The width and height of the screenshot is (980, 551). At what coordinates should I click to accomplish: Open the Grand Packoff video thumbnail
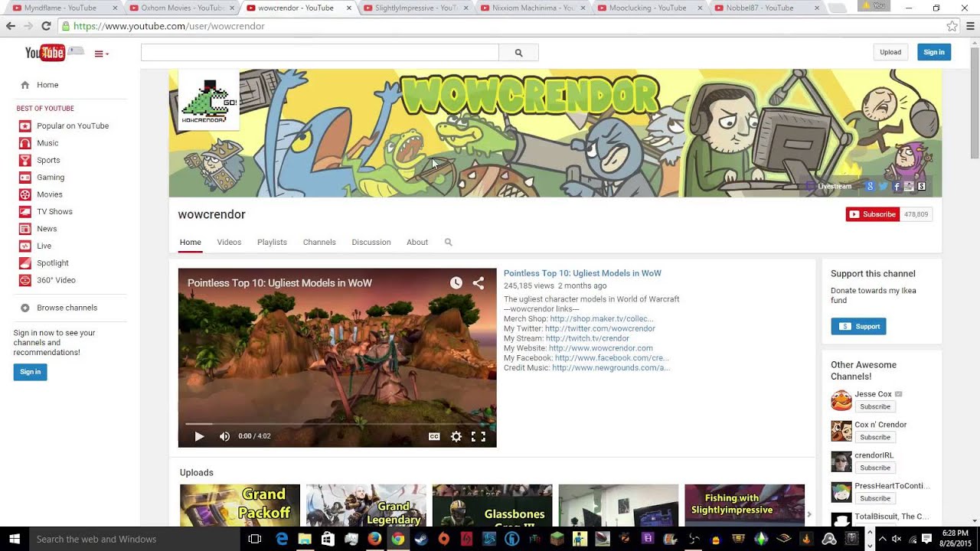coord(240,505)
